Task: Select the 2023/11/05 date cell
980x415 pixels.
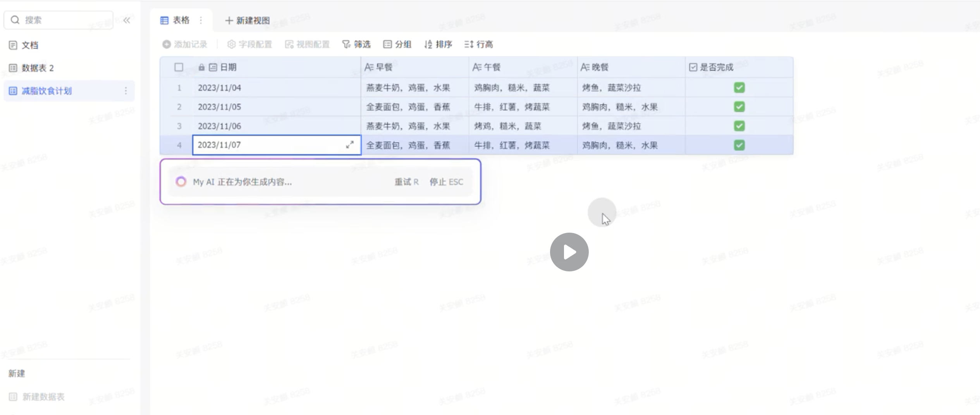Action: click(x=277, y=106)
